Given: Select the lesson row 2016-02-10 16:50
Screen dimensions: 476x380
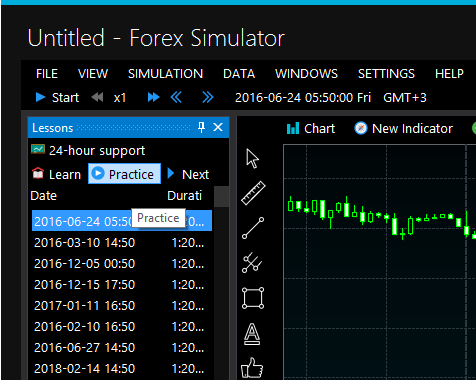Looking at the screenshot, I should tap(122, 327).
